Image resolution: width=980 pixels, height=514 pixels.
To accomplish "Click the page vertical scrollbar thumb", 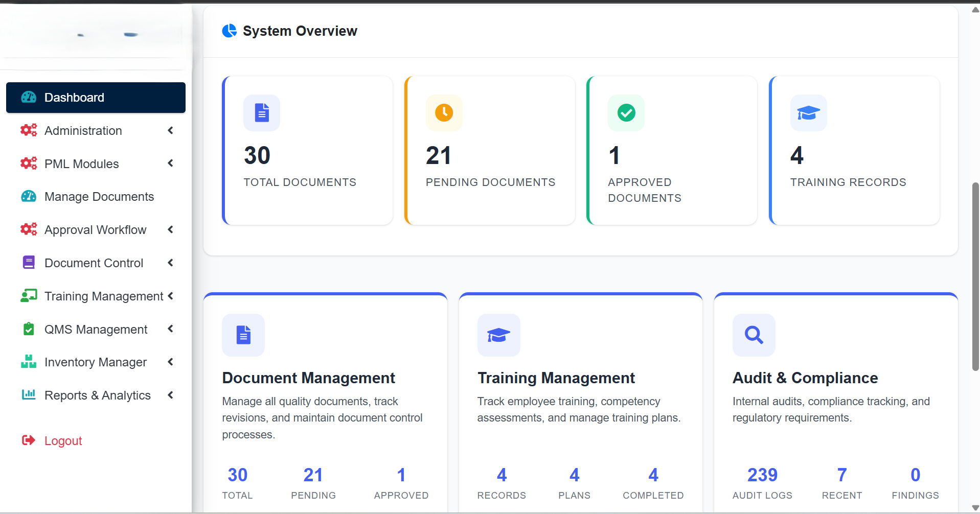I will tap(975, 276).
